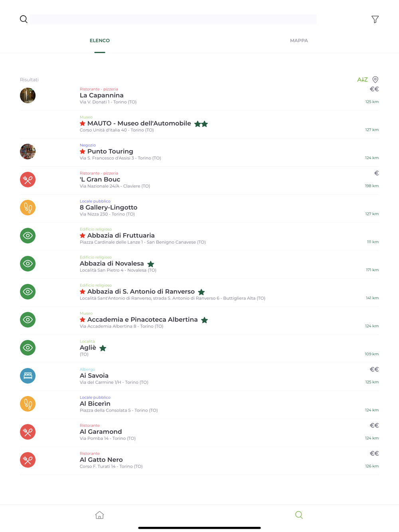Select the ELENCO tab
Screen dimensions: 399x532
[x=100, y=41]
